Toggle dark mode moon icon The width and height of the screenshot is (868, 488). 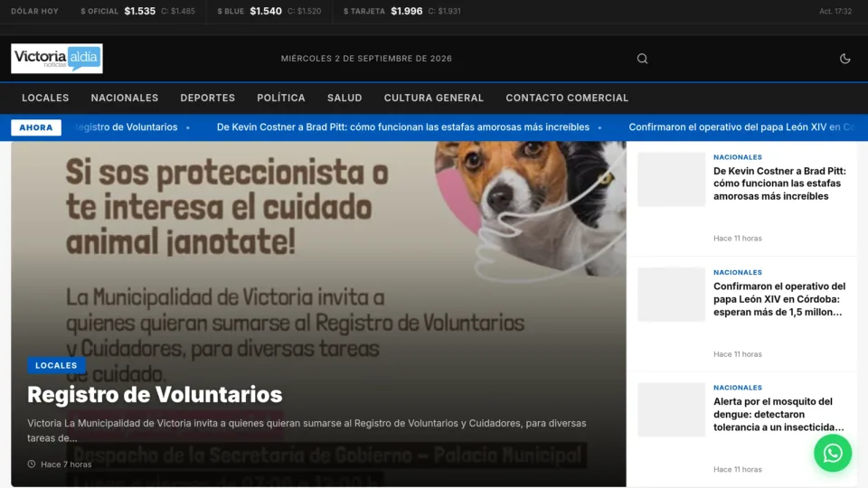click(x=844, y=59)
